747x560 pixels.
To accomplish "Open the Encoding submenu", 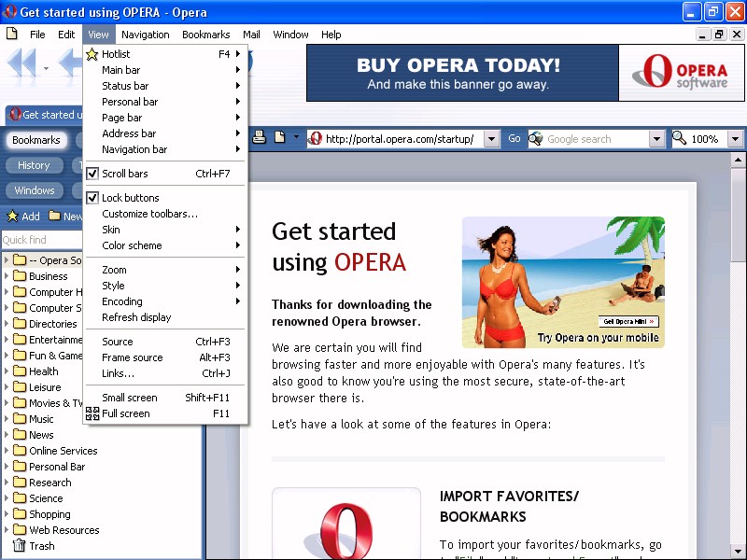I will click(165, 301).
